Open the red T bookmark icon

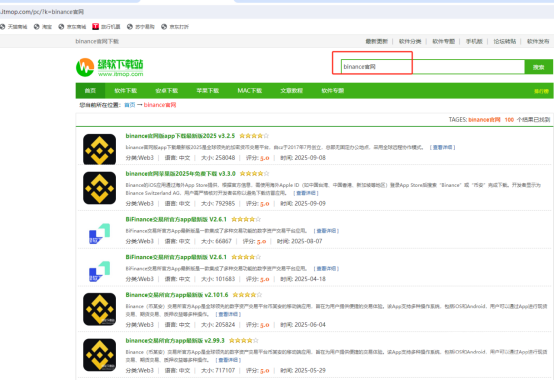pos(95,27)
